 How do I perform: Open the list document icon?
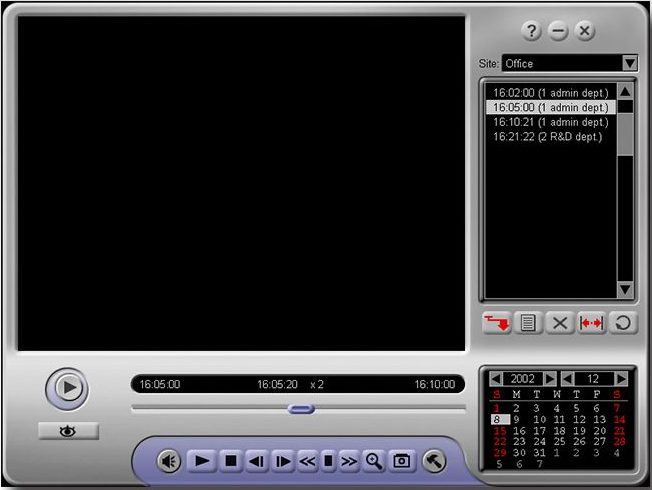[x=529, y=323]
